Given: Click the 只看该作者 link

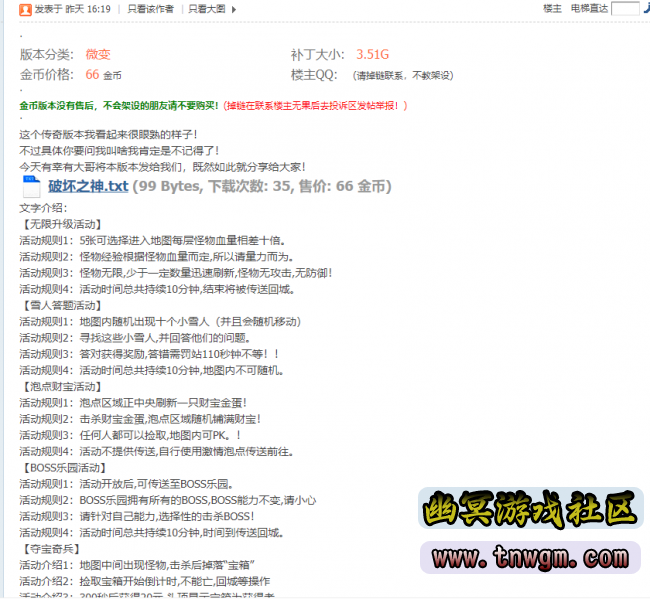Looking at the screenshot, I should click(150, 9).
